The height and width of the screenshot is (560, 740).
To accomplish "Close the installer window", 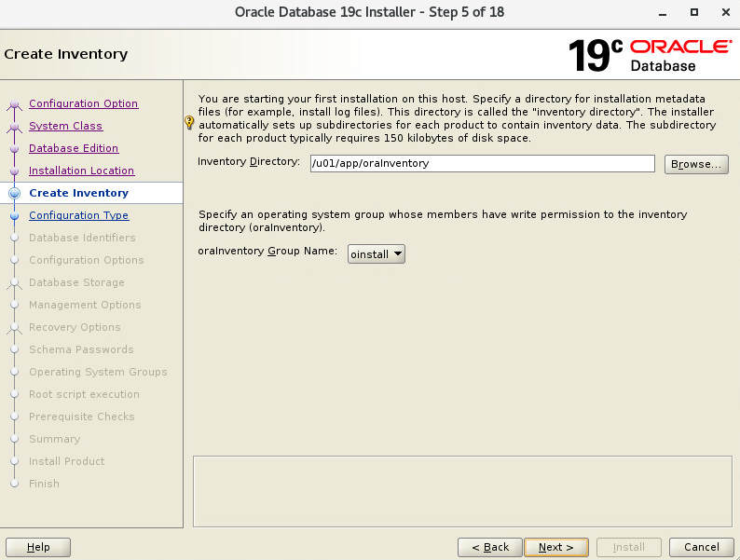I will (x=726, y=12).
